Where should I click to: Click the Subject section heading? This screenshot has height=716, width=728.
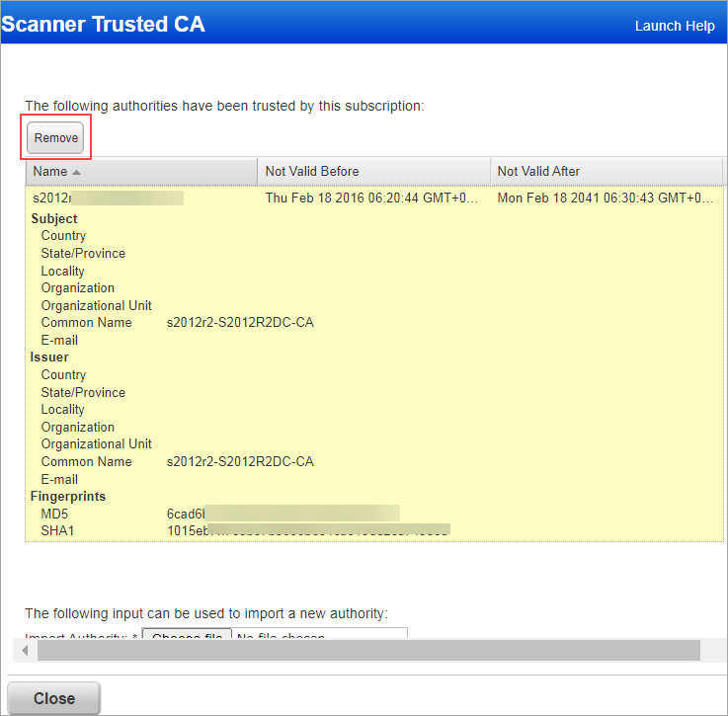tap(54, 218)
